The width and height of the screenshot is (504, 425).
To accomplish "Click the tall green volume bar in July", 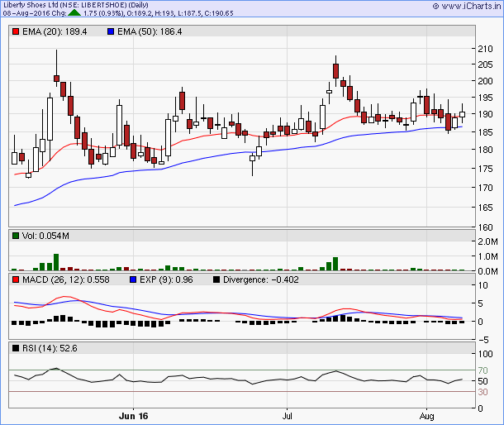I will pyautogui.click(x=335, y=264).
